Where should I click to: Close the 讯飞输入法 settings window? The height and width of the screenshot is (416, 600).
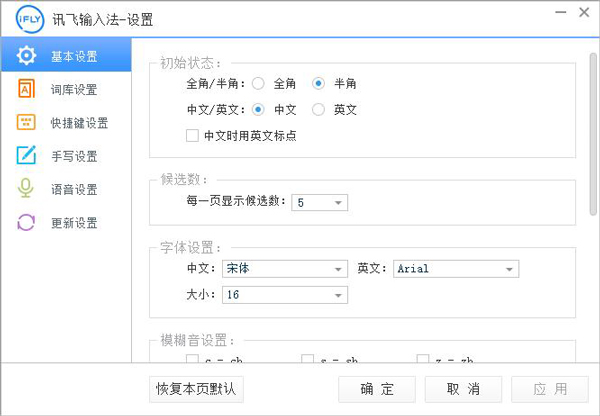click(x=584, y=12)
